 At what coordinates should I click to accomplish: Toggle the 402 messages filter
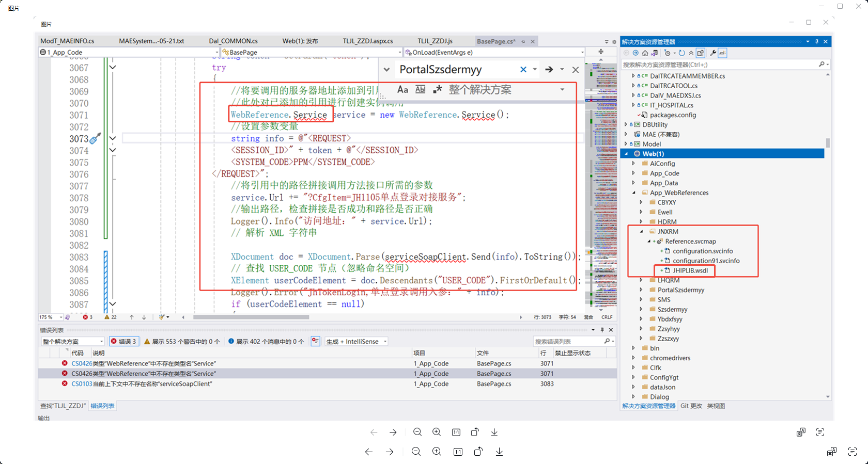266,341
